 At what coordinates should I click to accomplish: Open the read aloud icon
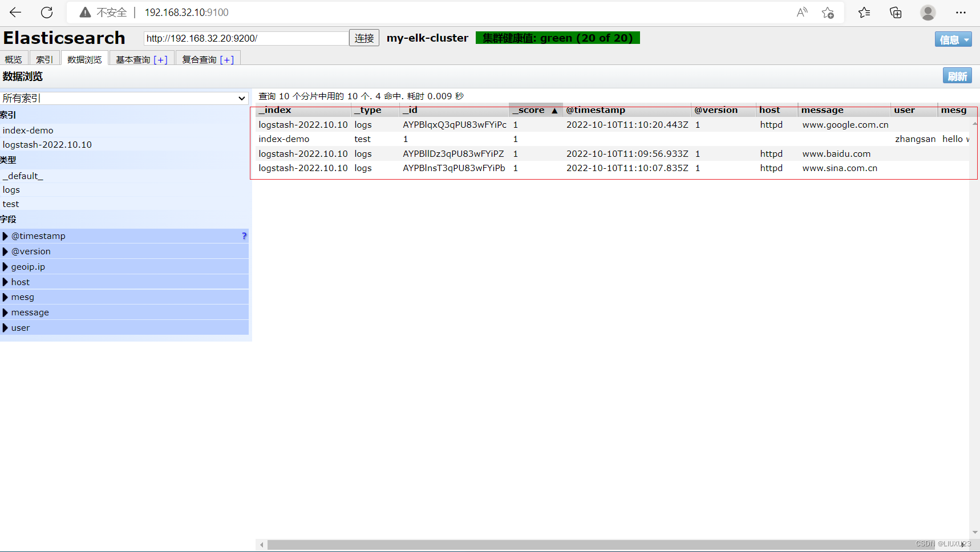pyautogui.click(x=802, y=12)
